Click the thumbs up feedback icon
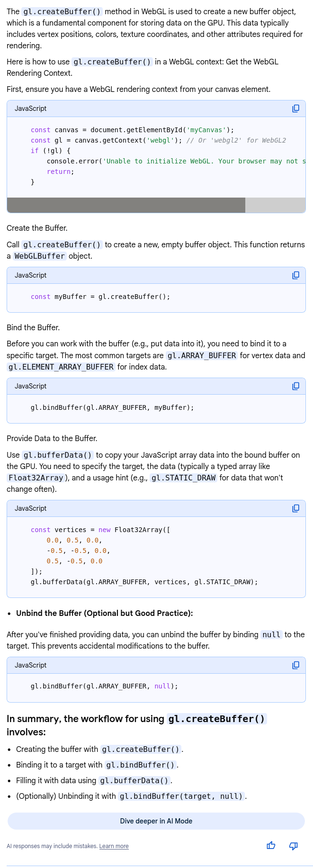 tap(271, 846)
